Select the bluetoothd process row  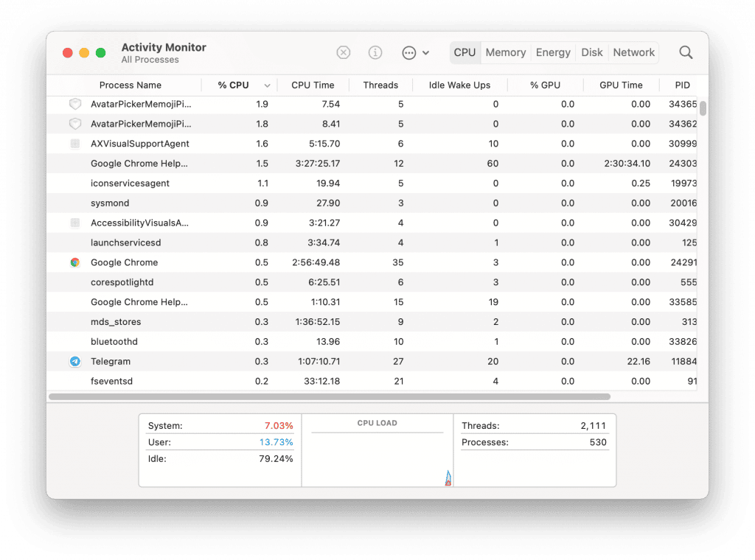pos(372,341)
